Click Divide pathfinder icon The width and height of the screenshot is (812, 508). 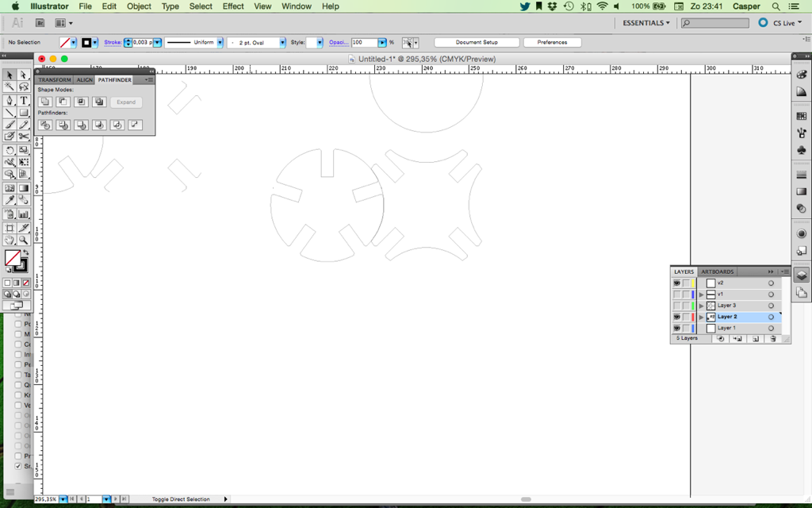coord(45,125)
